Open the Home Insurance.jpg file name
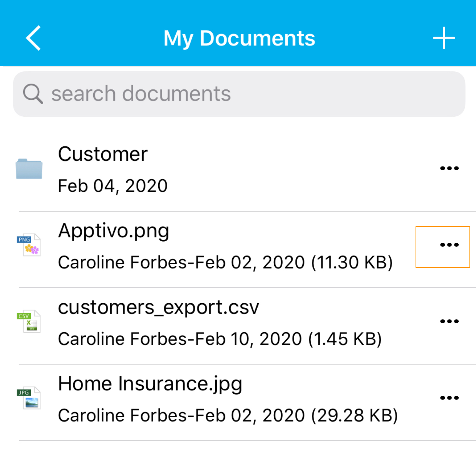This screenshot has height=467, width=476. pyautogui.click(x=150, y=384)
